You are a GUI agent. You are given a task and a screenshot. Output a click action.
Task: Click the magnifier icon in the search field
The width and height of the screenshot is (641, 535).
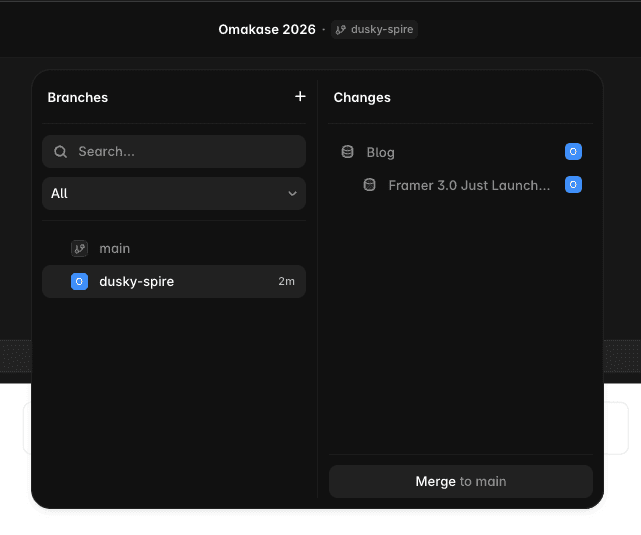point(61,152)
